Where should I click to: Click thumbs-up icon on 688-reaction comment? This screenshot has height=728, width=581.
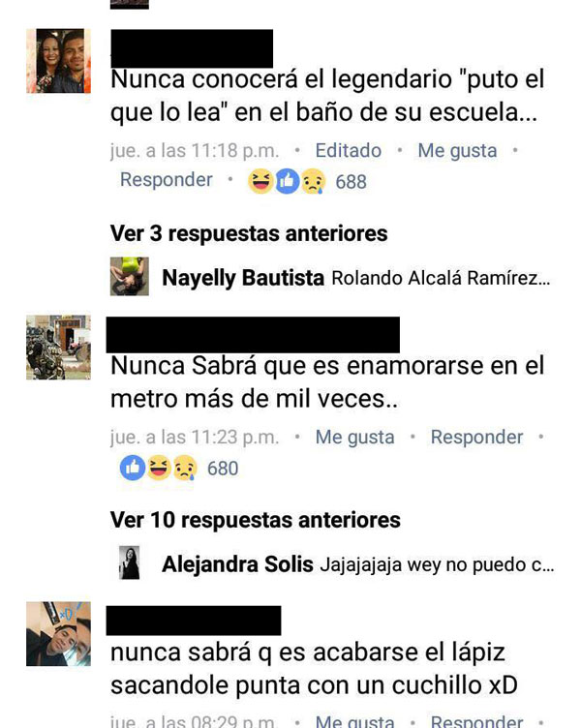(x=288, y=181)
